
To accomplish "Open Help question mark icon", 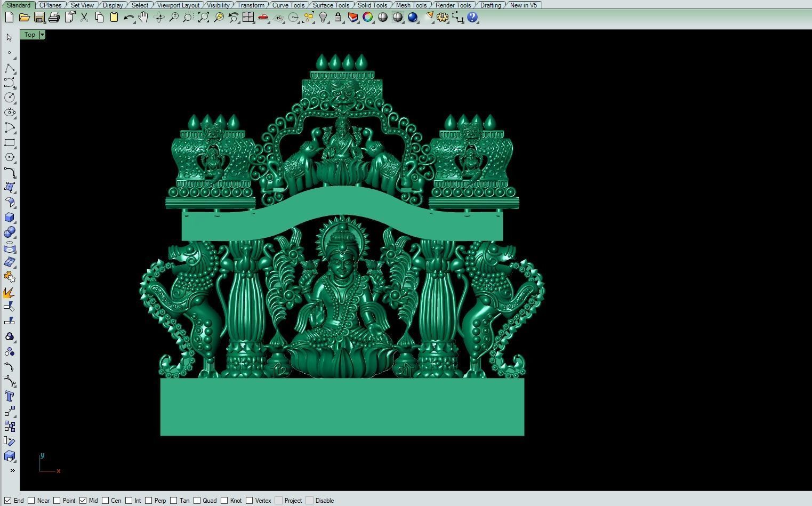I will (472, 18).
